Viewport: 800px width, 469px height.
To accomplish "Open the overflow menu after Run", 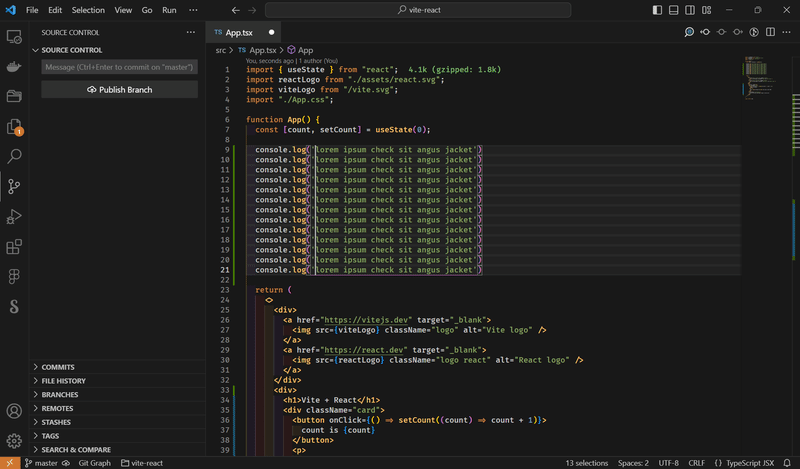I will click(193, 10).
